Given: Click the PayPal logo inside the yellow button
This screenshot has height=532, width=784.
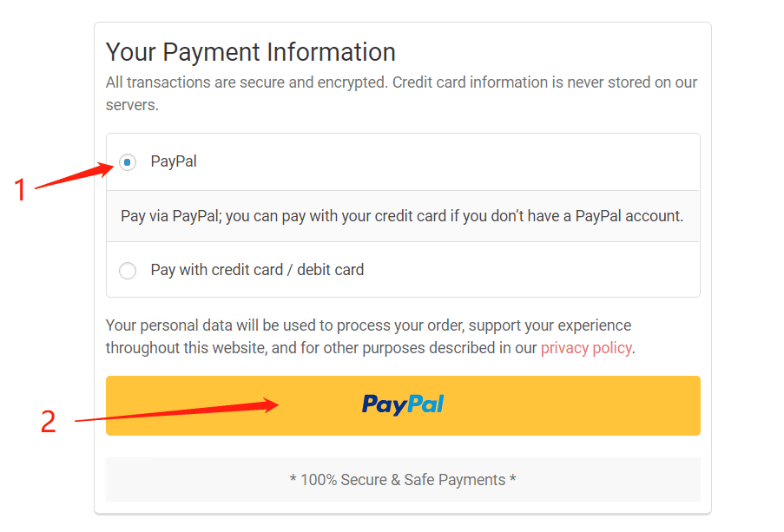Looking at the screenshot, I should [x=403, y=404].
